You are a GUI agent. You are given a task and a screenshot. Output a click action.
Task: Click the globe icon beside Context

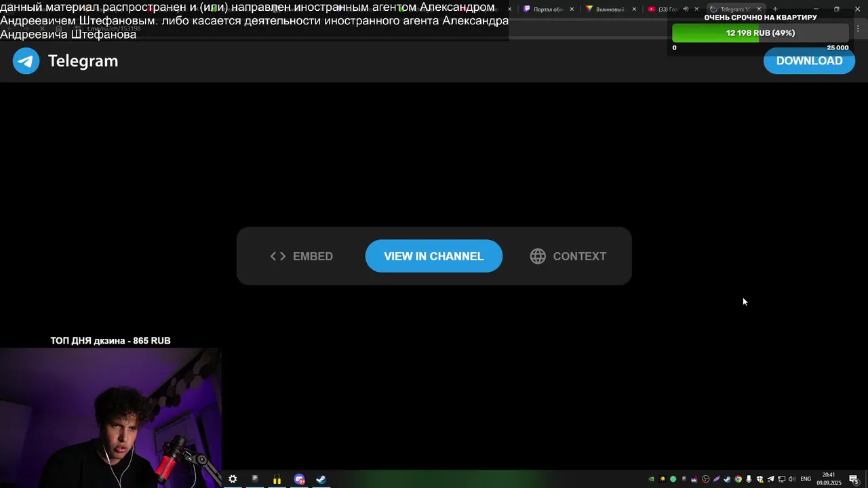(538, 256)
